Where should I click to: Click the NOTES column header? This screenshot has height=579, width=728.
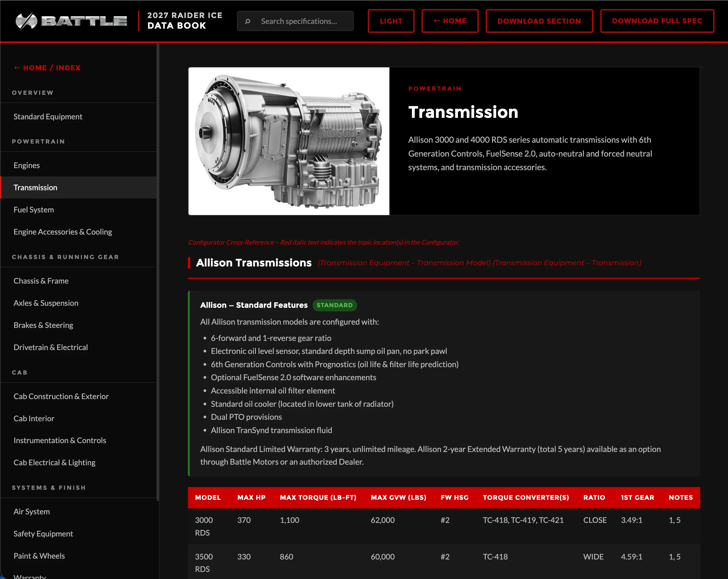point(681,498)
